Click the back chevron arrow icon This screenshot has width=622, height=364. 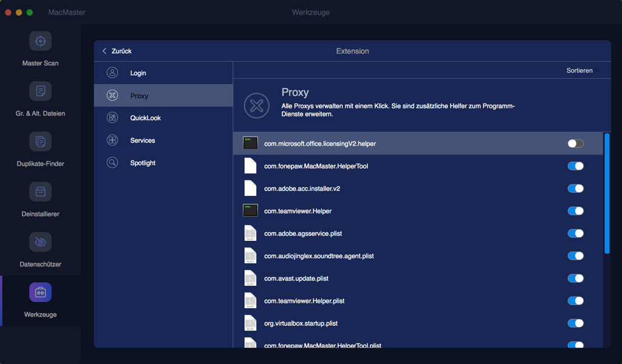[x=104, y=51]
